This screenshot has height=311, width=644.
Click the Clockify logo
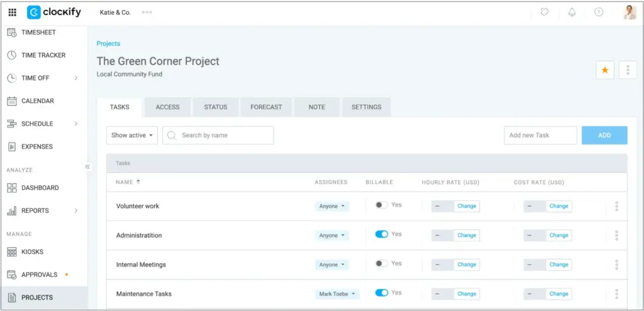(54, 13)
